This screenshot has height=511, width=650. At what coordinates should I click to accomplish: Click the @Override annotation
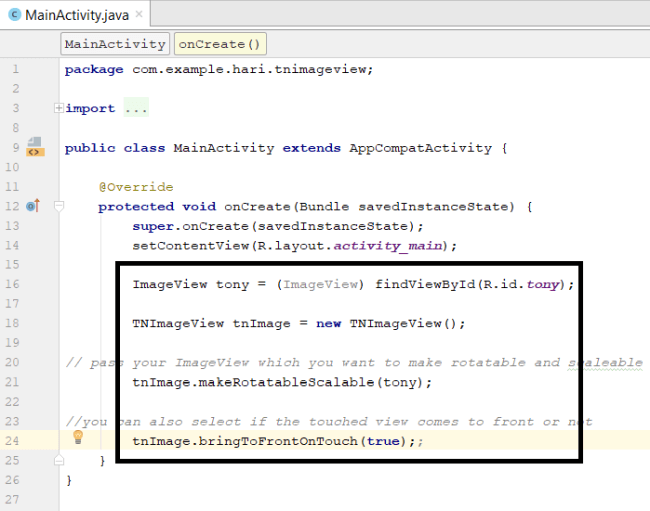[x=136, y=187]
